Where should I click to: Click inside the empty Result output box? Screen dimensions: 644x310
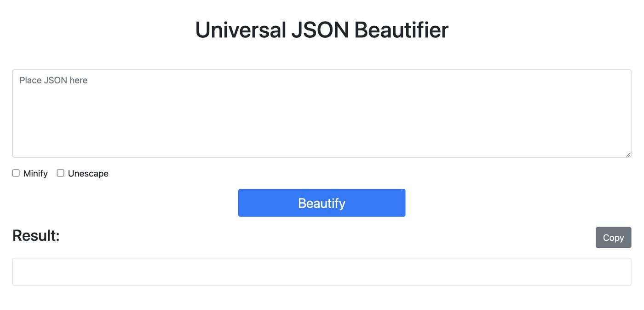coord(322,272)
